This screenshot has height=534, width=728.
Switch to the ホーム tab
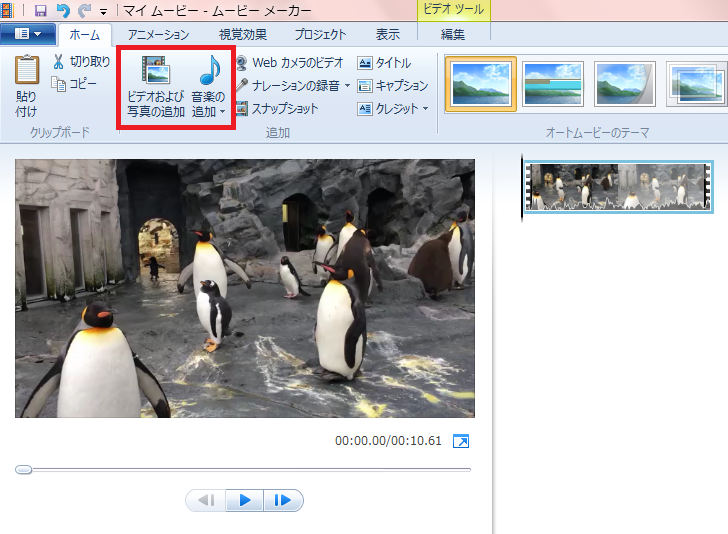tap(84, 34)
